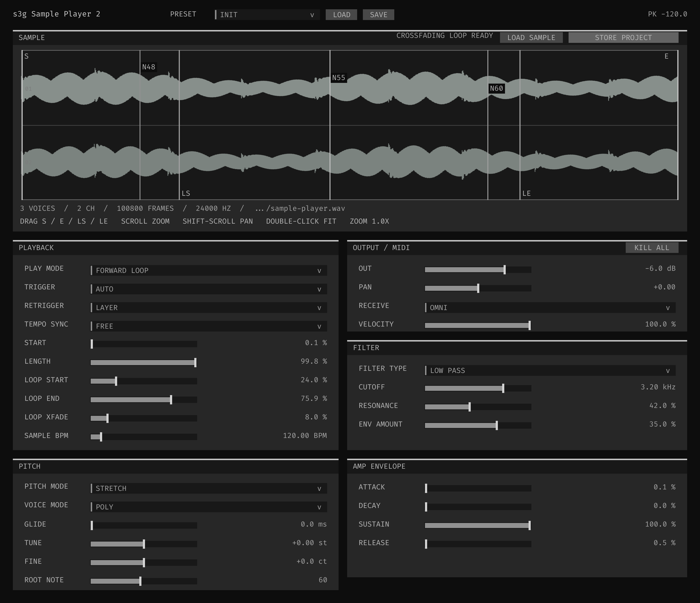Open the TRIGGER dropdown set to AUTO
Viewport: 700px width, 603px height.
208,289
